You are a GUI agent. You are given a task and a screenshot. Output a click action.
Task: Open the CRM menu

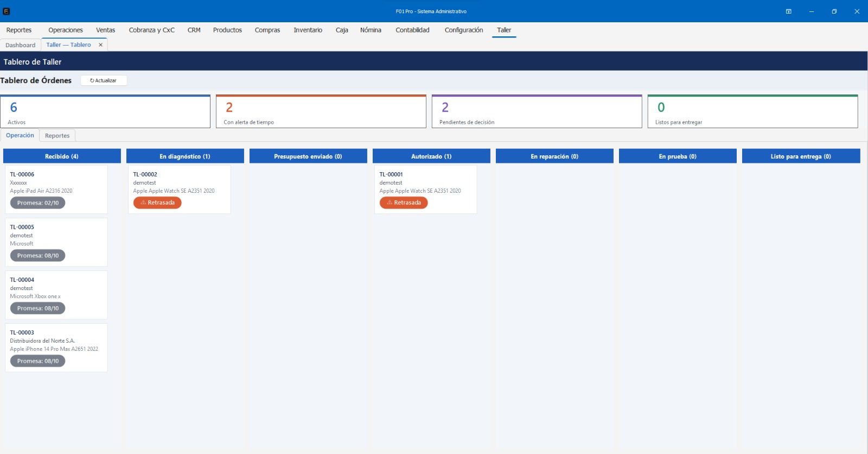194,30
